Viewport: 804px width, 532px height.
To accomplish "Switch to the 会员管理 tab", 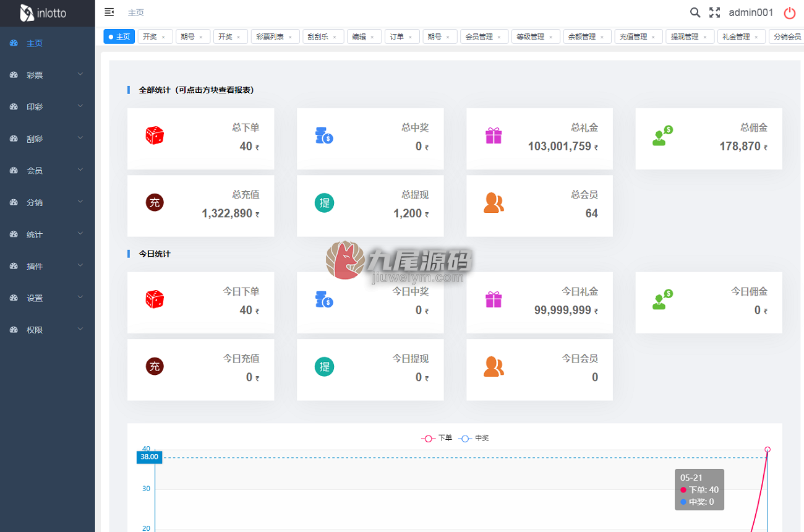I will (x=479, y=36).
